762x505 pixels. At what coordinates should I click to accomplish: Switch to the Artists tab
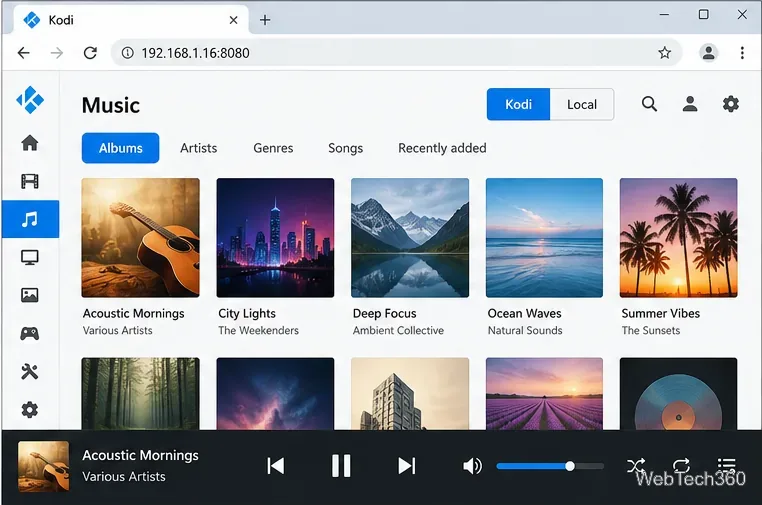coord(198,148)
